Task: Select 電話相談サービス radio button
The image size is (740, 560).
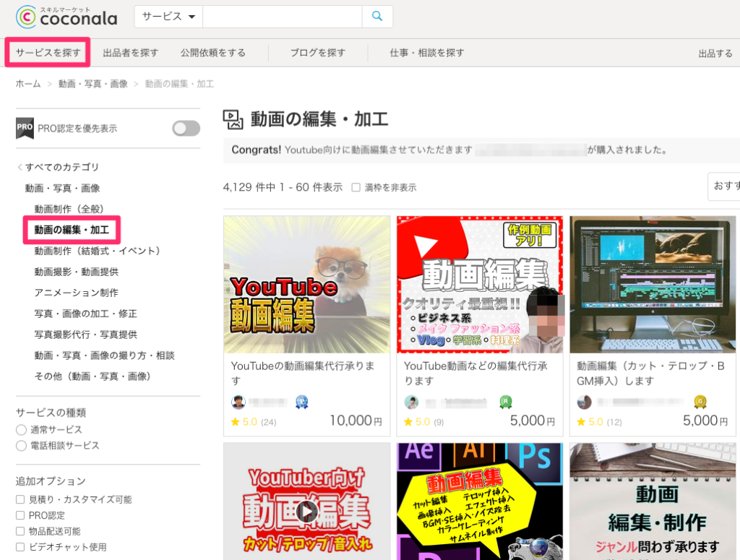Action: point(21,446)
